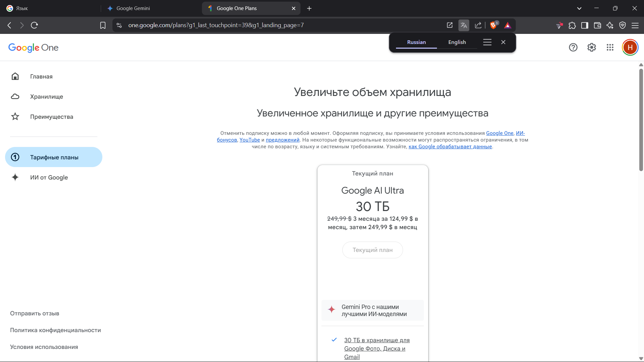Screen dimensions: 644x362
Task: Open Хранилище in the sidebar
Action: (x=54, y=97)
